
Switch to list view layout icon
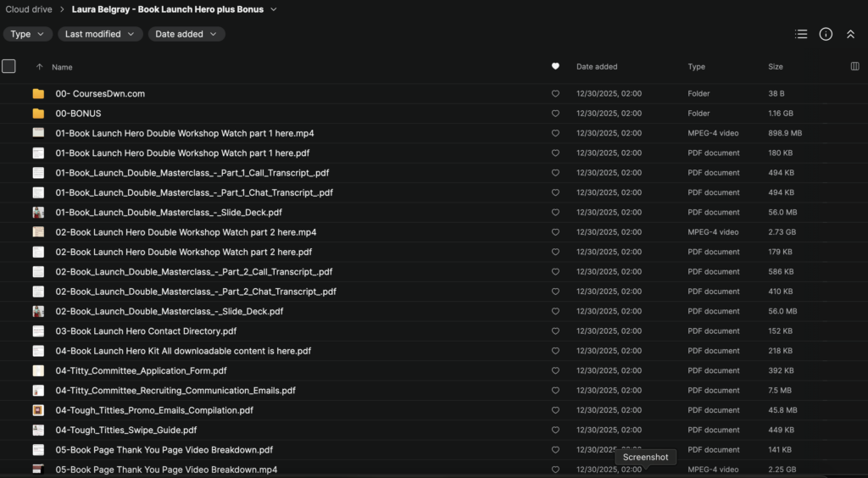click(800, 34)
